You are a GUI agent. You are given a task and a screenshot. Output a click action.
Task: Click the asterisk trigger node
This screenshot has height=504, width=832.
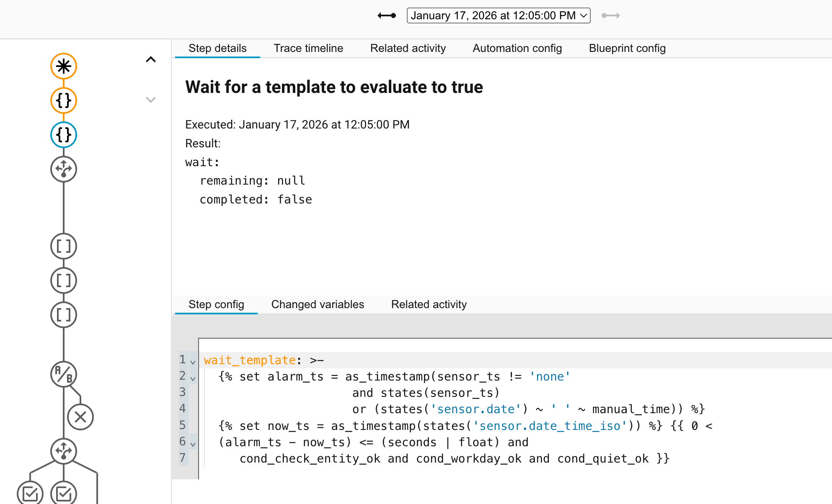(64, 66)
